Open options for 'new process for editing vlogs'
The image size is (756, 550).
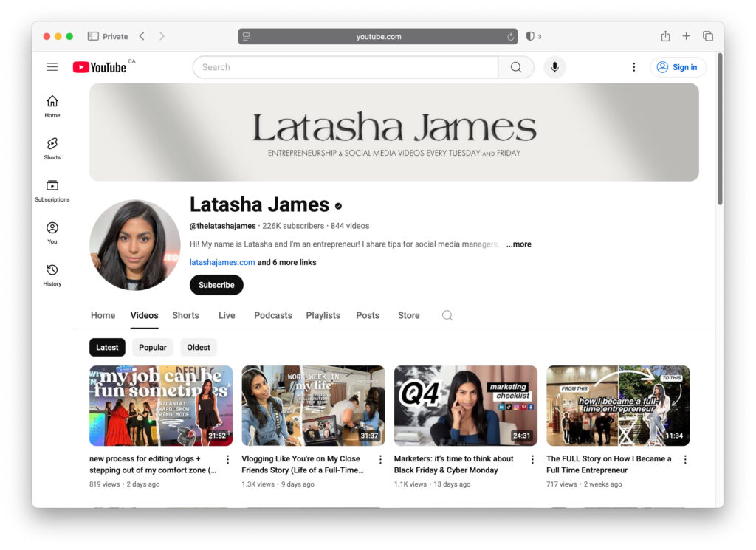[228, 459]
